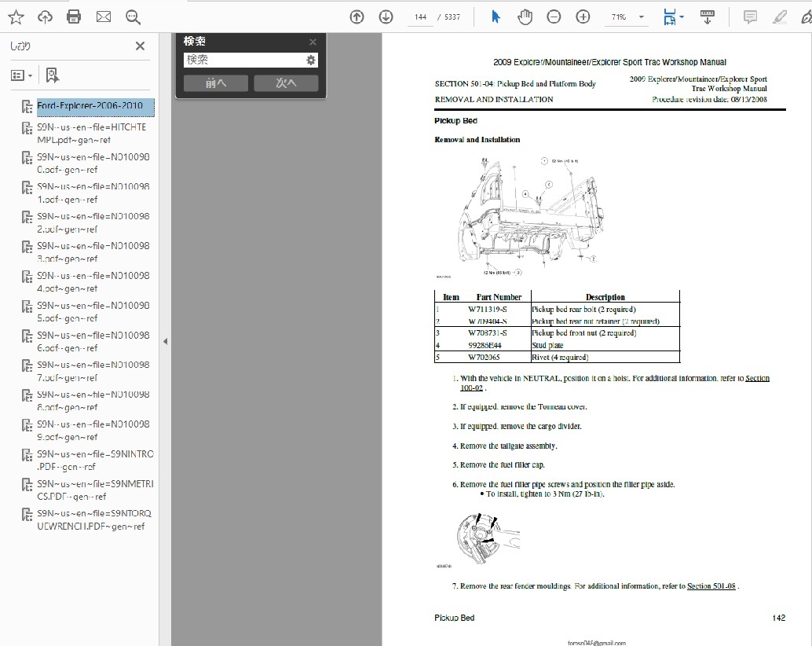Open bookmark file=S9NTORQUEWRENCH.PDF

(94, 519)
